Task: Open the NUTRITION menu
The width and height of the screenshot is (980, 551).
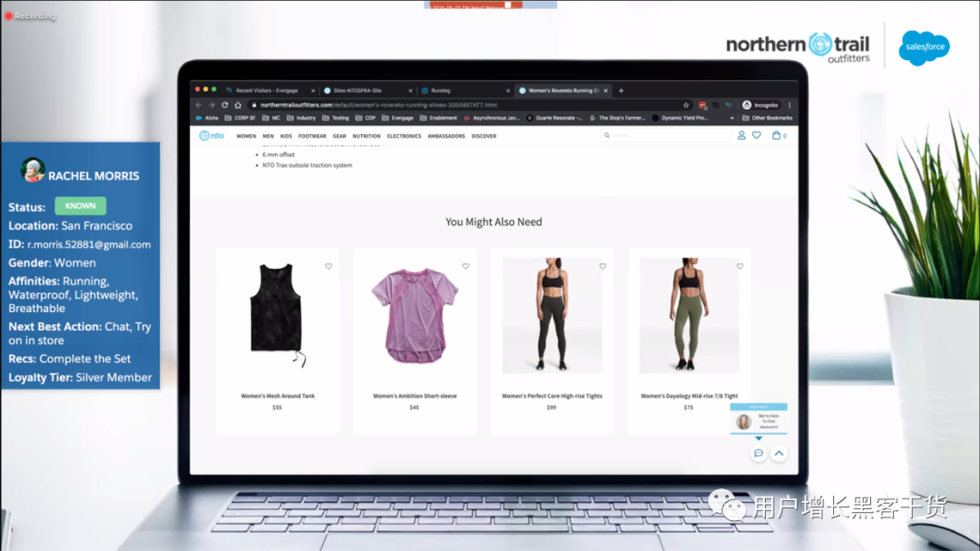Action: 367,136
